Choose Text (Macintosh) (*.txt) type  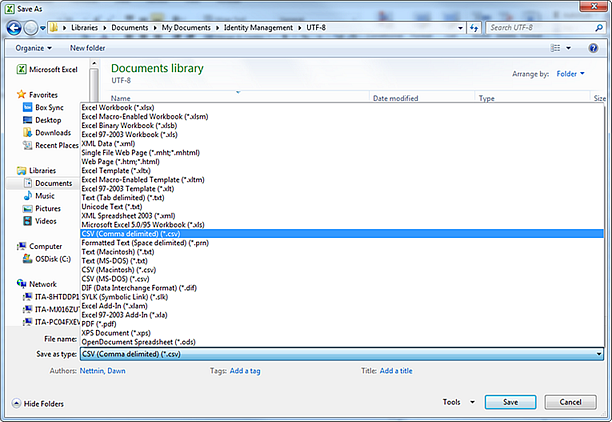[x=342, y=251]
